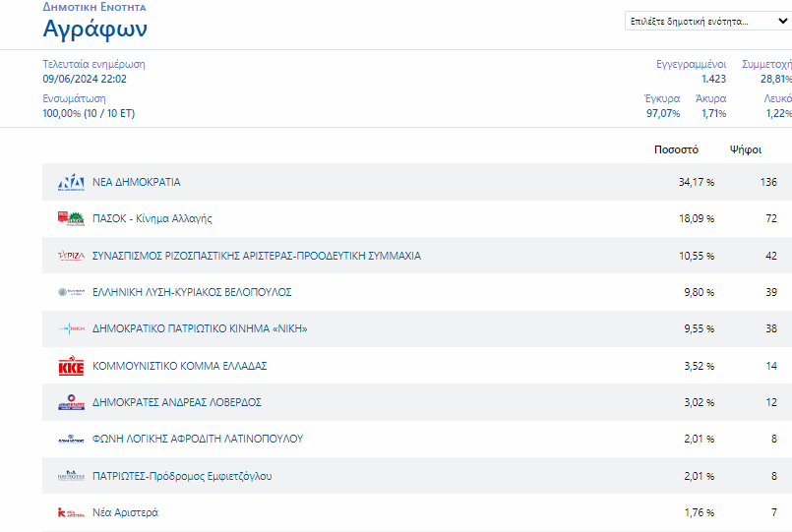
Task: Select ΔΗΜΟΚΡΑΤΕΣ ΑΝΔΡΕΑΣ ΛΟΒΕΡΔΟΣ party name
Action: pyautogui.click(x=177, y=402)
